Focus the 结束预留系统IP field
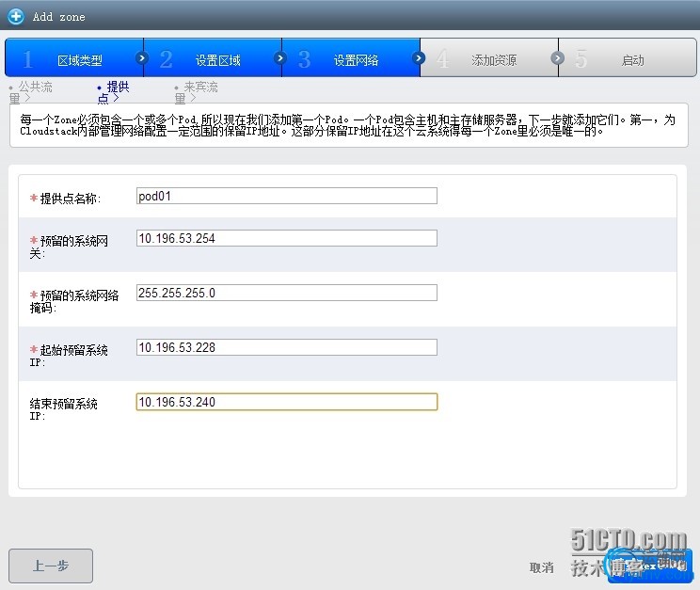This screenshot has width=700, height=590. [287, 402]
